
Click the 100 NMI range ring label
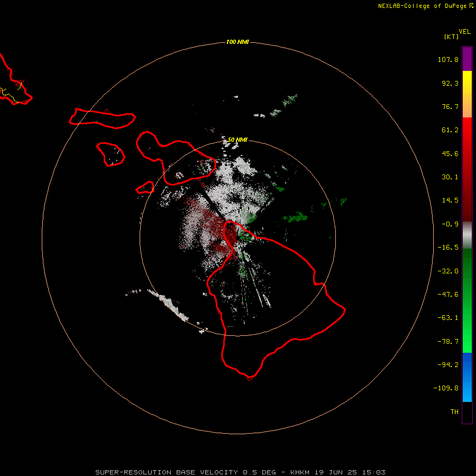click(x=237, y=42)
